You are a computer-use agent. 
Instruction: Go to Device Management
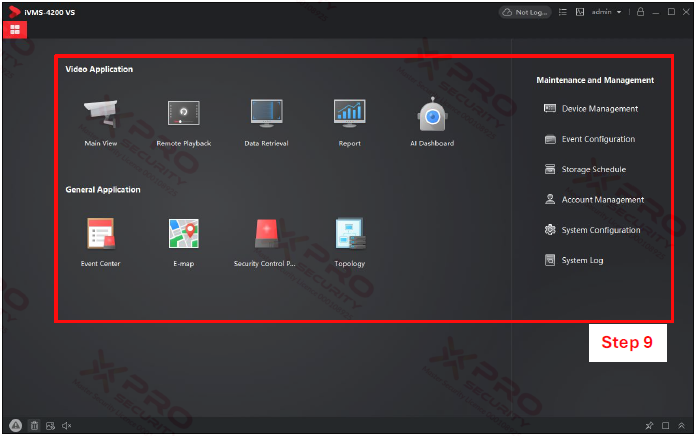tap(591, 109)
